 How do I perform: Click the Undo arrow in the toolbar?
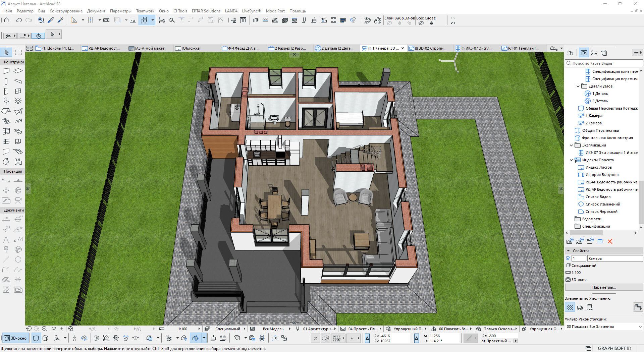coord(19,20)
